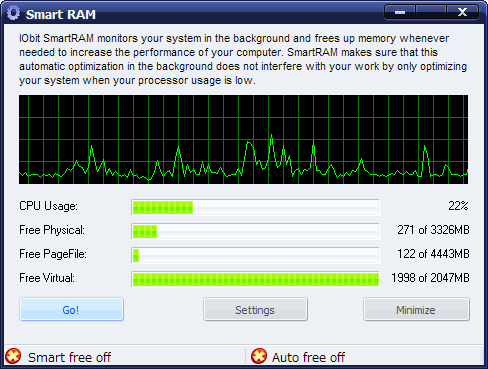The image size is (488, 369).
Task: Click the 22% CPU usage value
Action: coord(458,206)
